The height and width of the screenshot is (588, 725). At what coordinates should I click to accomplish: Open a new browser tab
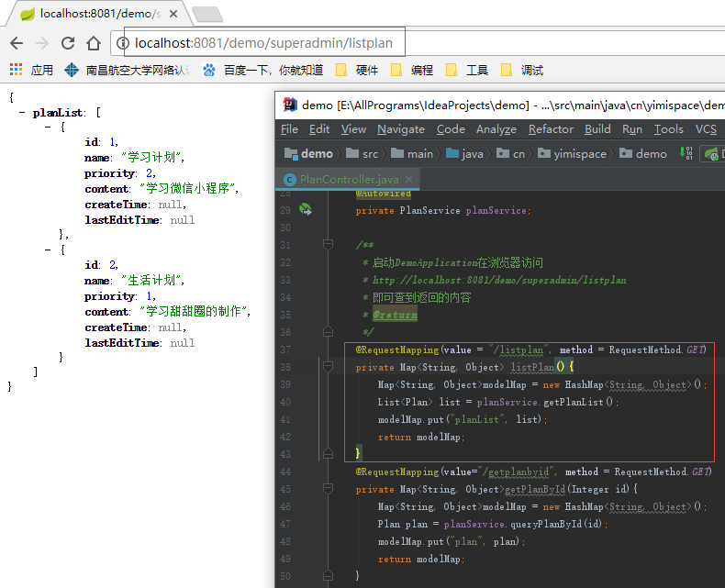207,15
